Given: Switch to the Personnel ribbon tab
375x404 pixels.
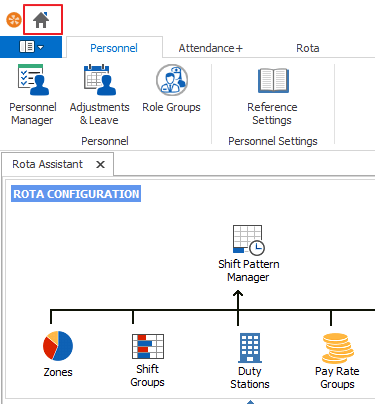Looking at the screenshot, I should [x=114, y=48].
